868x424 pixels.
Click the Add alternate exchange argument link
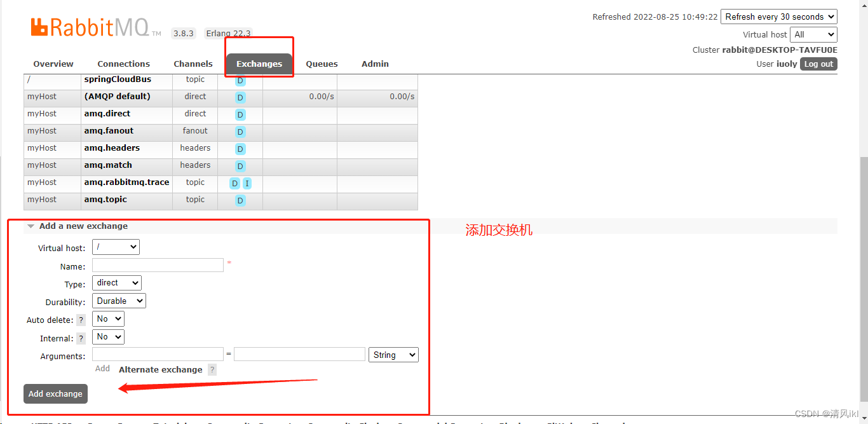[x=102, y=369]
